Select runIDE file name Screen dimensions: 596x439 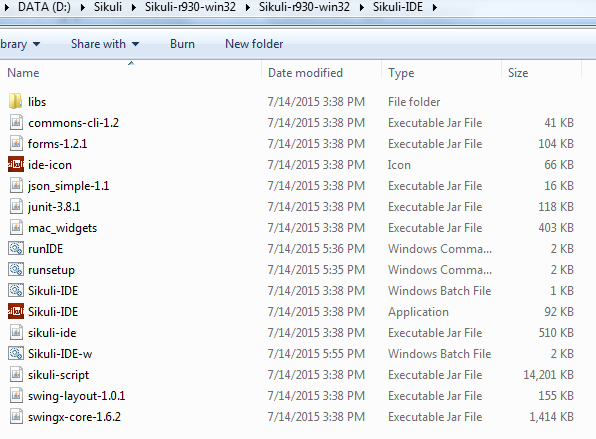[x=46, y=249]
